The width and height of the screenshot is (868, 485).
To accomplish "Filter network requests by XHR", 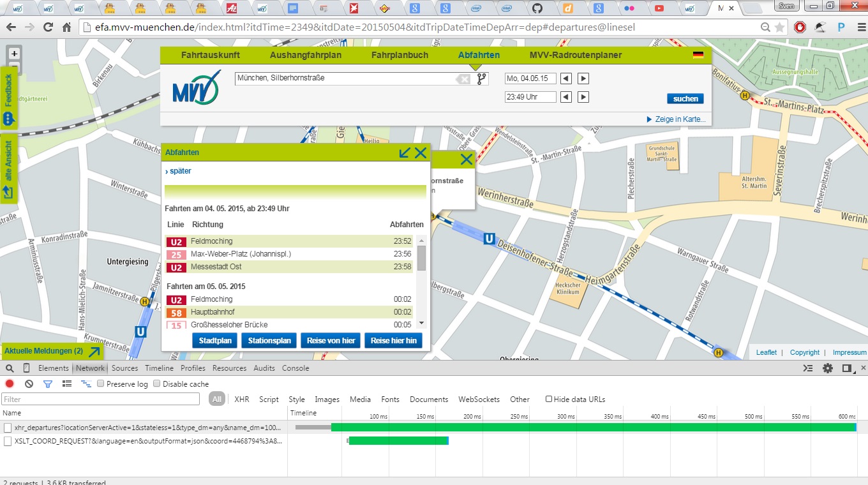I will (x=242, y=399).
